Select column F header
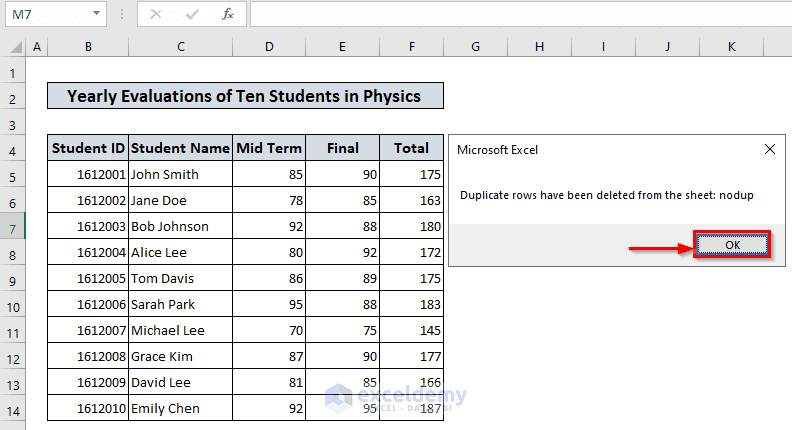The width and height of the screenshot is (792, 430). [x=412, y=47]
